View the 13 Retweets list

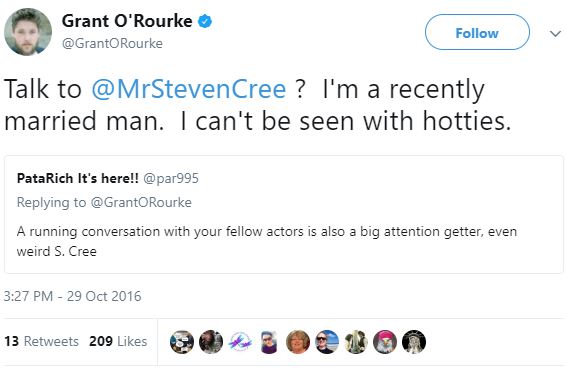[41, 341]
